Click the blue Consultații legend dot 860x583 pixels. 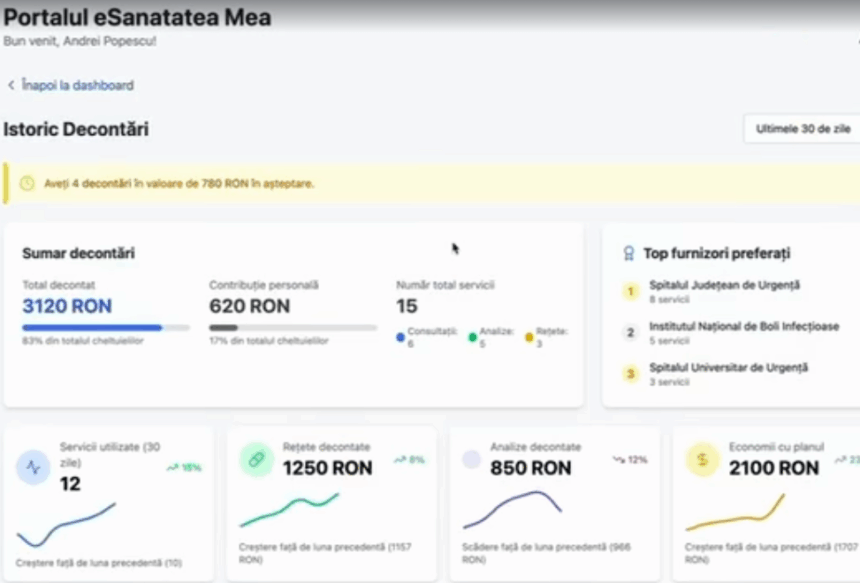(401, 337)
